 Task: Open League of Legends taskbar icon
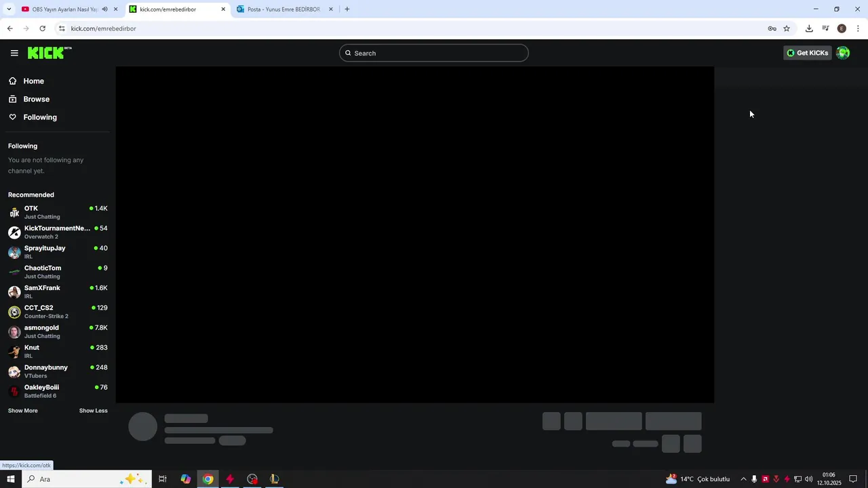click(x=274, y=479)
